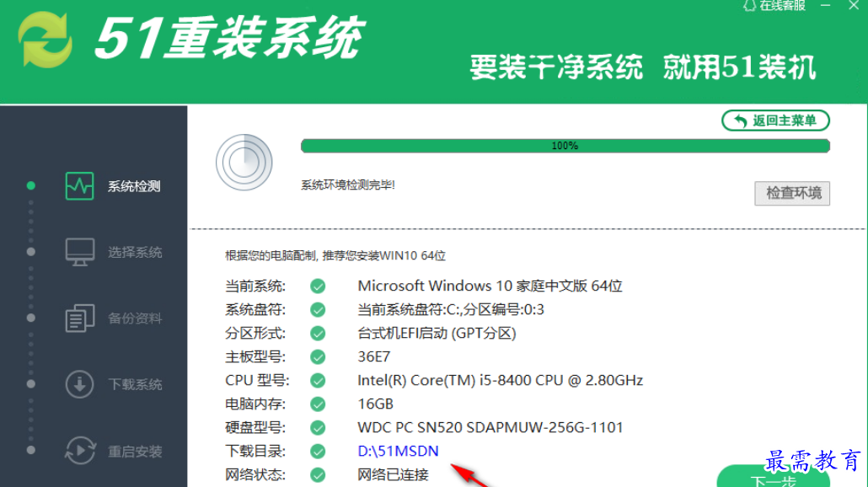The height and width of the screenshot is (487, 868).
Task: Click the text 系统环境检测完毕!
Action: click(x=348, y=185)
